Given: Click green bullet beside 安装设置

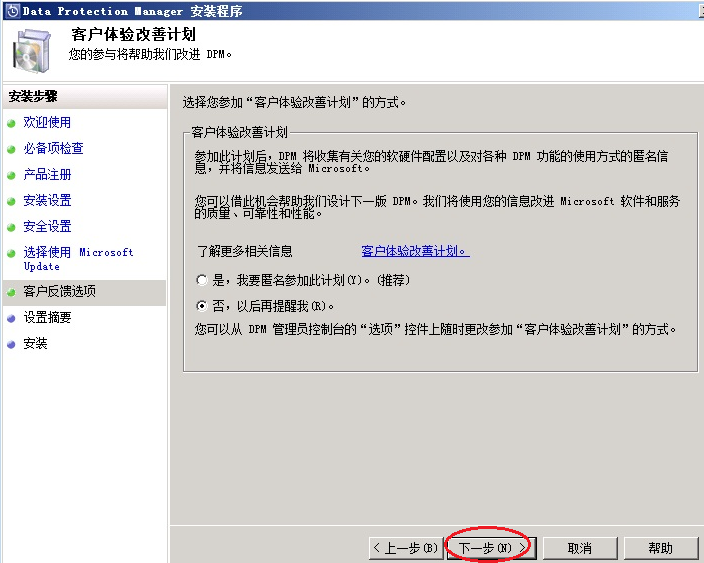Looking at the screenshot, I should (11, 202).
